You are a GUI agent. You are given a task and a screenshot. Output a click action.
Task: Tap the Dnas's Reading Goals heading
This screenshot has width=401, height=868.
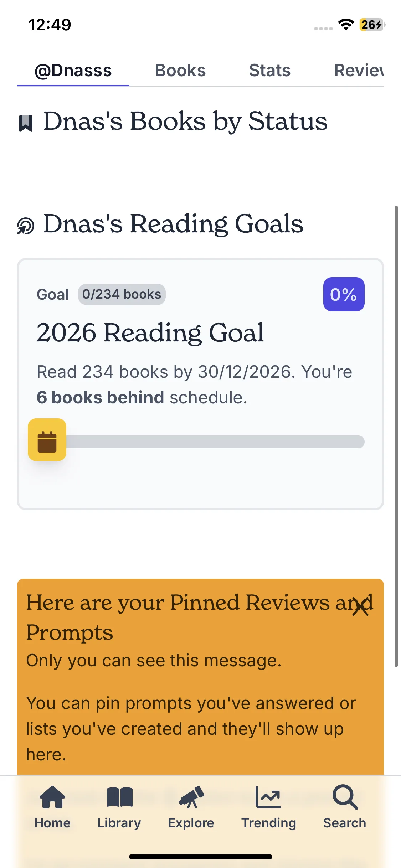(173, 224)
